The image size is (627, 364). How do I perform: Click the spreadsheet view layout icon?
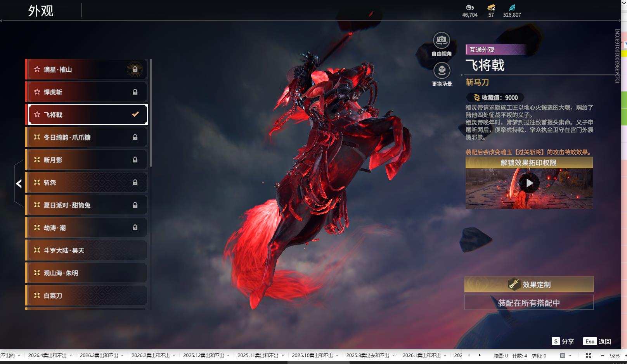tap(563, 355)
